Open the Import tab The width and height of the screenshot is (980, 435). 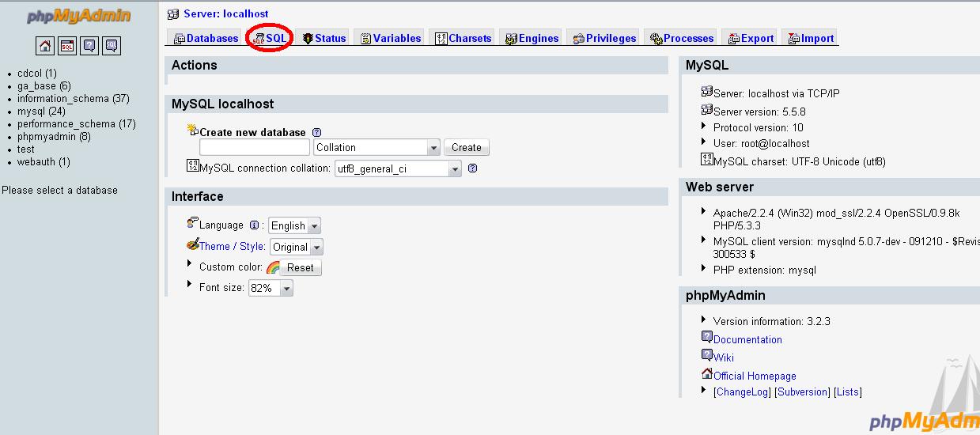click(811, 38)
